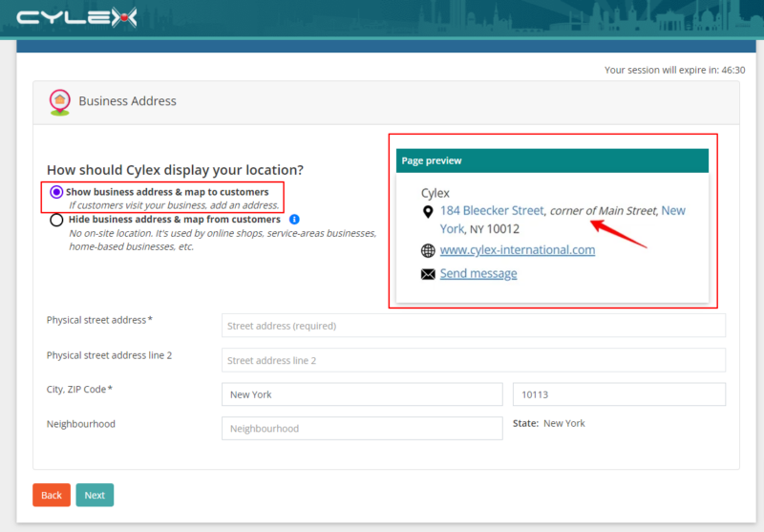This screenshot has width=764, height=532.
Task: Click the Page preview header bar
Action: 552,160
